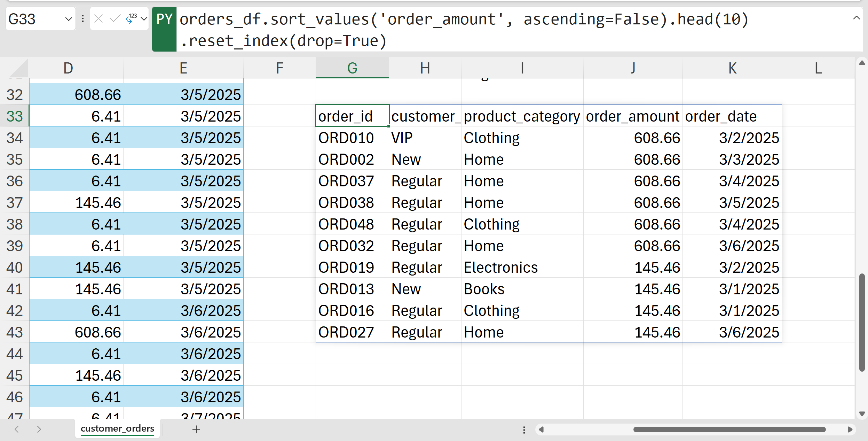Select row 37 header
The image size is (868, 441).
coord(15,203)
